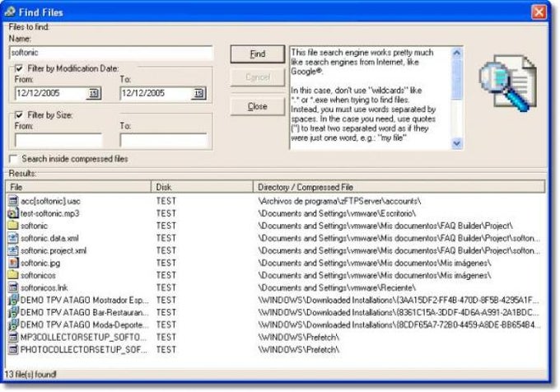This screenshot has height=392, width=560.
Task: Click the magnifier-over-document search graphic
Action: coord(507,82)
